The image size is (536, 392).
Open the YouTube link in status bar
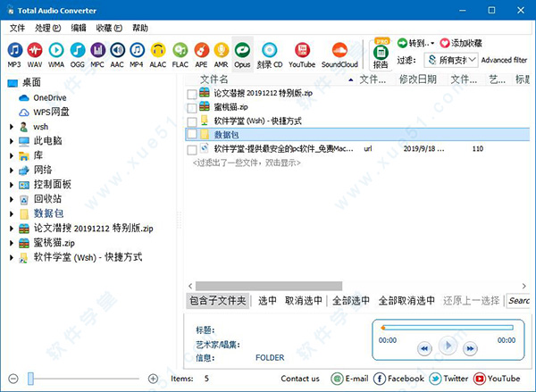(497, 379)
